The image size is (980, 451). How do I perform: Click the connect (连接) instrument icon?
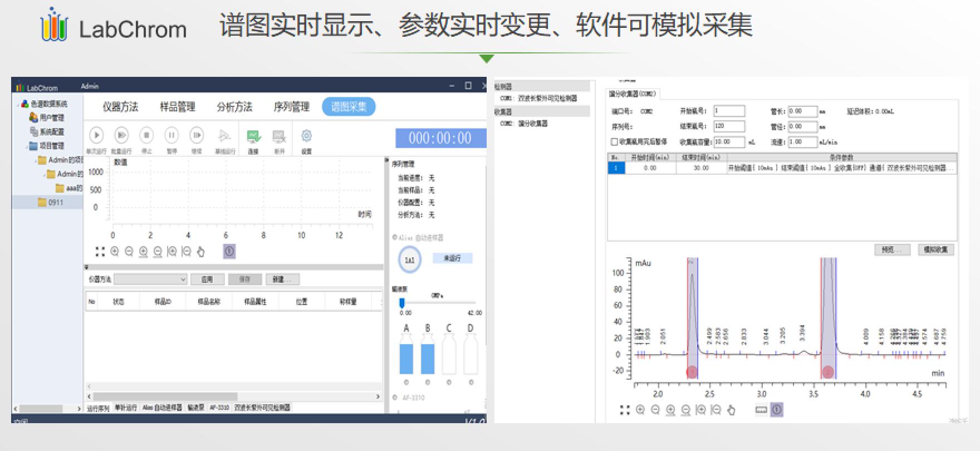click(253, 136)
